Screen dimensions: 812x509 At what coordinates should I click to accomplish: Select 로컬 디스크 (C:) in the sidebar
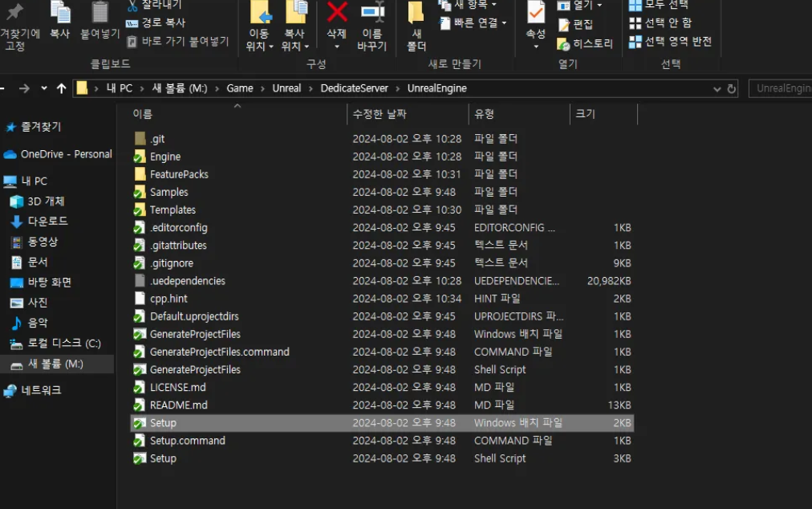click(63, 343)
